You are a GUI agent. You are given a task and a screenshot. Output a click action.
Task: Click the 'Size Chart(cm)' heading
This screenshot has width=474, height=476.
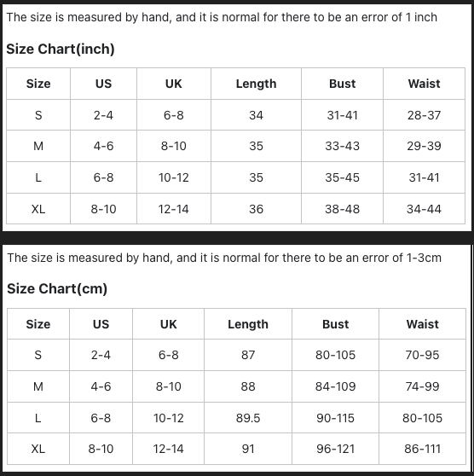click(57, 288)
